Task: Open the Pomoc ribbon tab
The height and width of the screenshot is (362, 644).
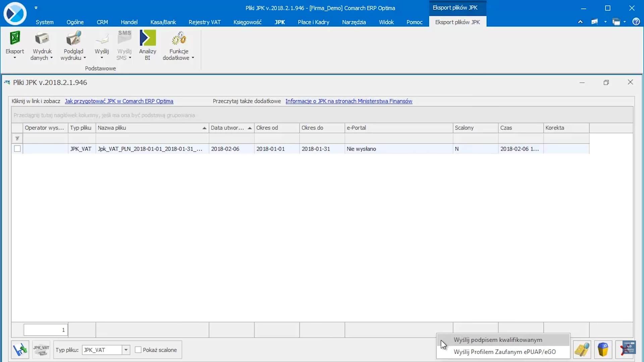Action: point(415,22)
